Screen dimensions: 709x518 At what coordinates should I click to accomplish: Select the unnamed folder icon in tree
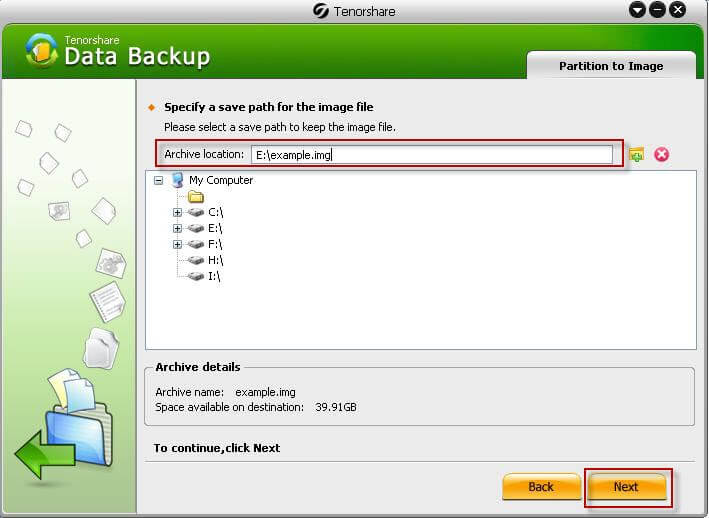tap(196, 196)
